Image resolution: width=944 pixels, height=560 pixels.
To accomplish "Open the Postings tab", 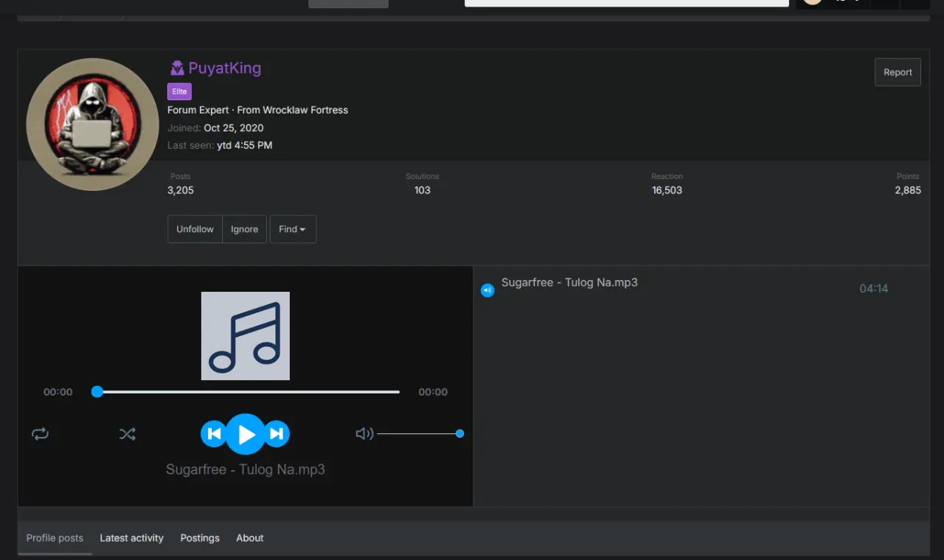I will coord(200,538).
